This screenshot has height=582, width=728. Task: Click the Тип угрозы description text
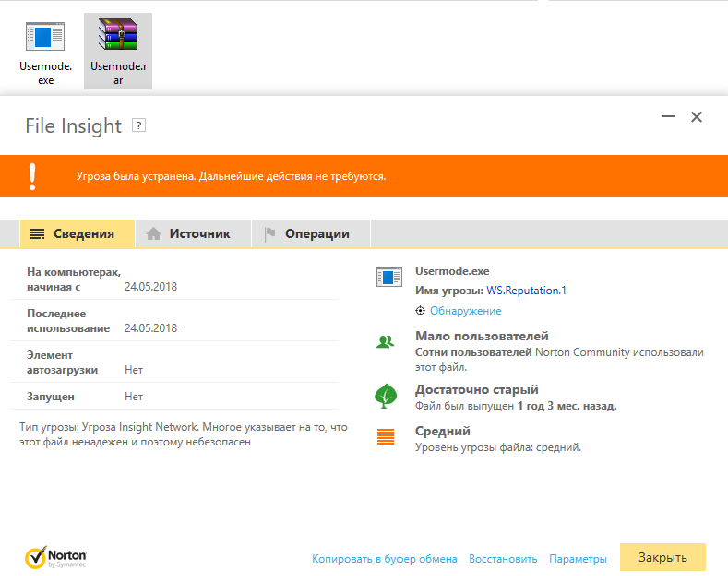click(184, 434)
